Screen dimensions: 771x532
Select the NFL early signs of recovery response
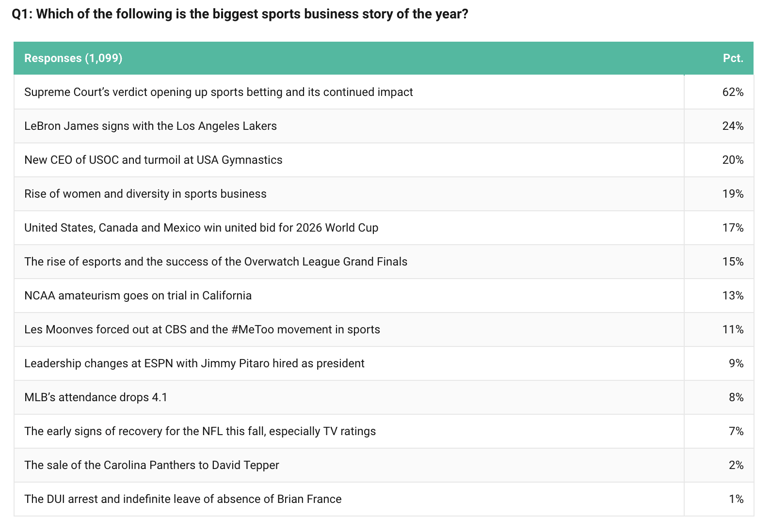click(x=200, y=431)
